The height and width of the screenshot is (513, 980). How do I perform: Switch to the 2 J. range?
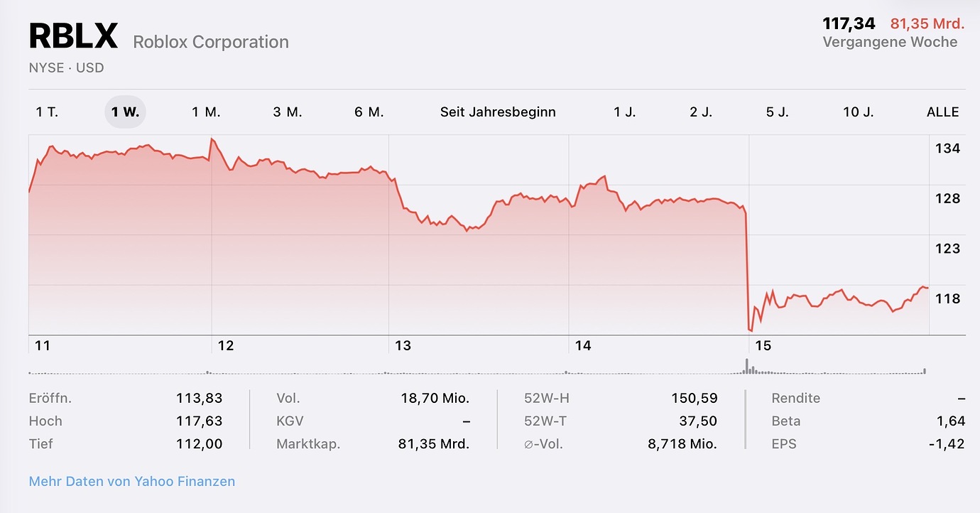[x=701, y=112]
